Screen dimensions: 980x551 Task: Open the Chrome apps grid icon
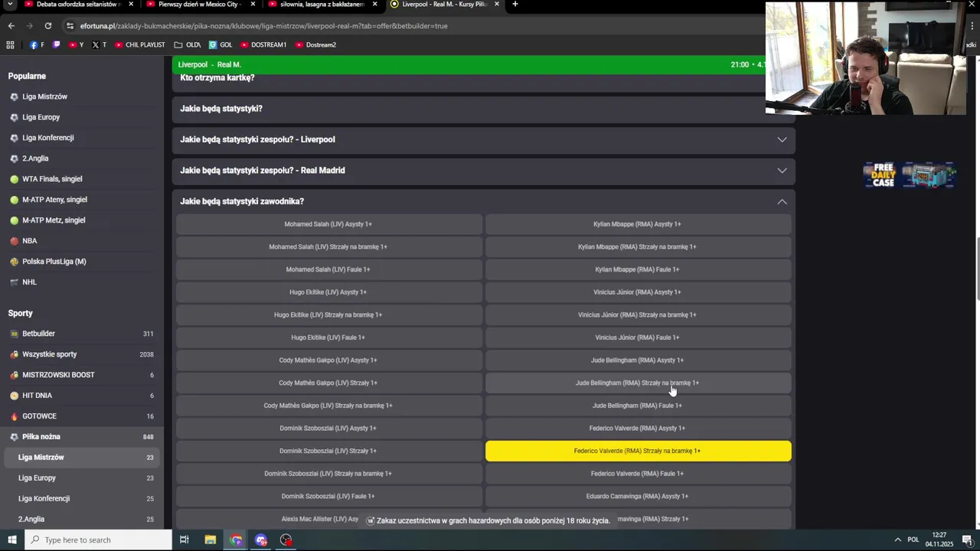point(10,45)
